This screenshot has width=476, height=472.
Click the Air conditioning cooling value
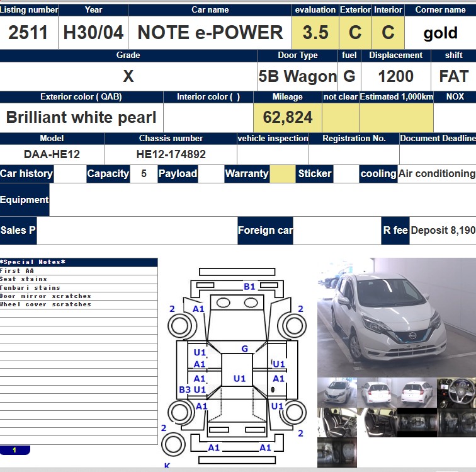click(x=437, y=173)
